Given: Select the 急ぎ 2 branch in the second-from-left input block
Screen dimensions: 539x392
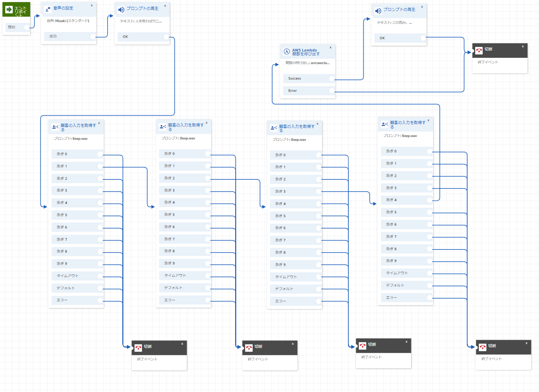Looking at the screenshot, I should pos(185,178).
